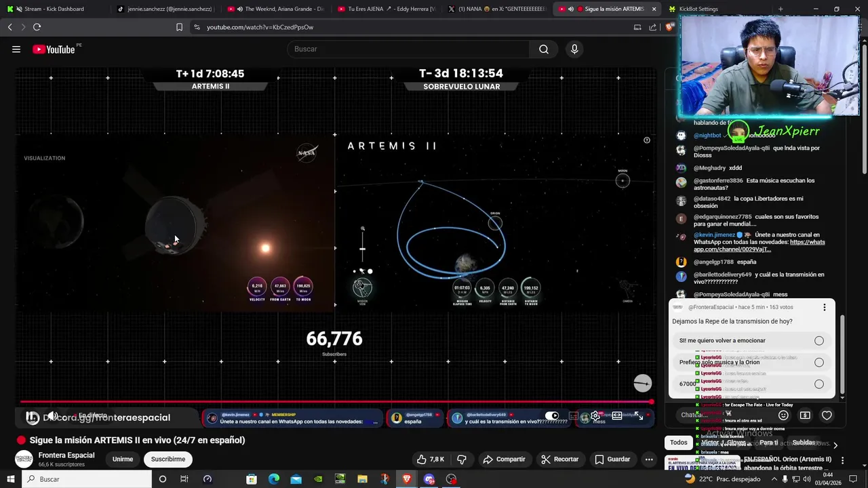The height and width of the screenshot is (488, 868).
Task: Open WhatsApp channel link in chat message
Action: (x=759, y=245)
